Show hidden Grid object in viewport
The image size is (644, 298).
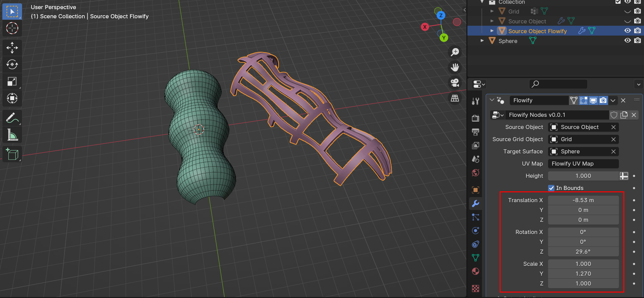coord(627,11)
